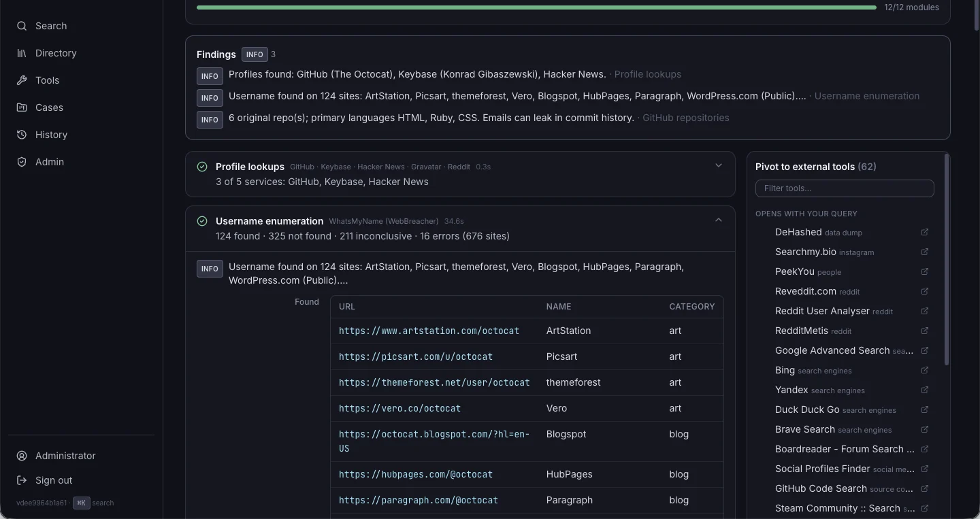Open RedditMetis external link icon
This screenshot has height=519, width=980.
click(x=924, y=331)
